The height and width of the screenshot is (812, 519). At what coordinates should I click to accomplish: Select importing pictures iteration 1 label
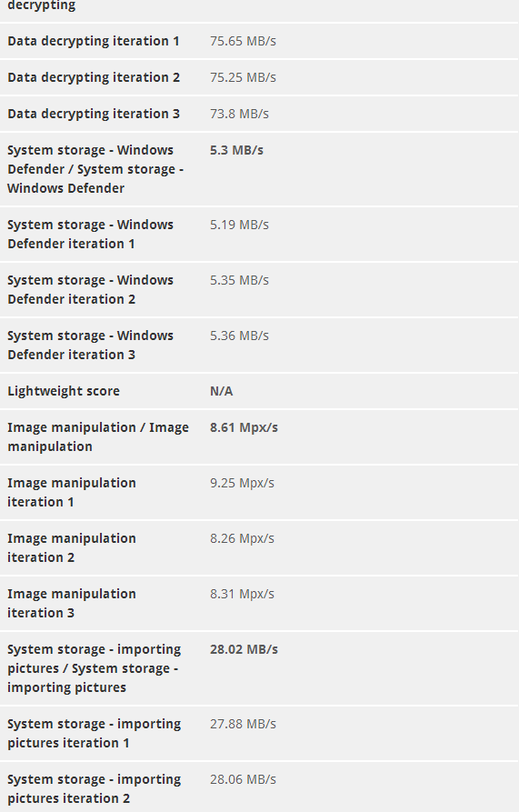[95, 733]
